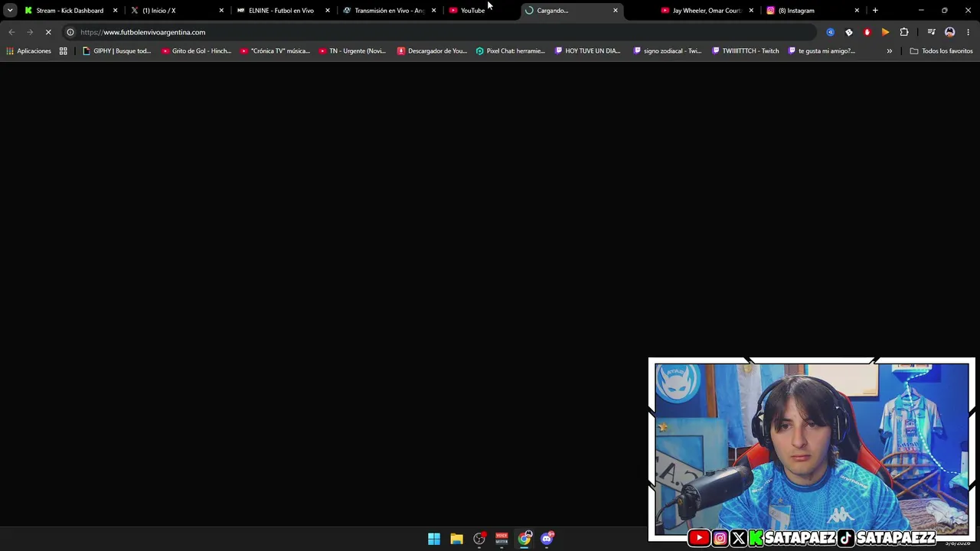Open File Explorer from the taskbar
Image resolution: width=980 pixels, height=551 pixels.
(456, 539)
